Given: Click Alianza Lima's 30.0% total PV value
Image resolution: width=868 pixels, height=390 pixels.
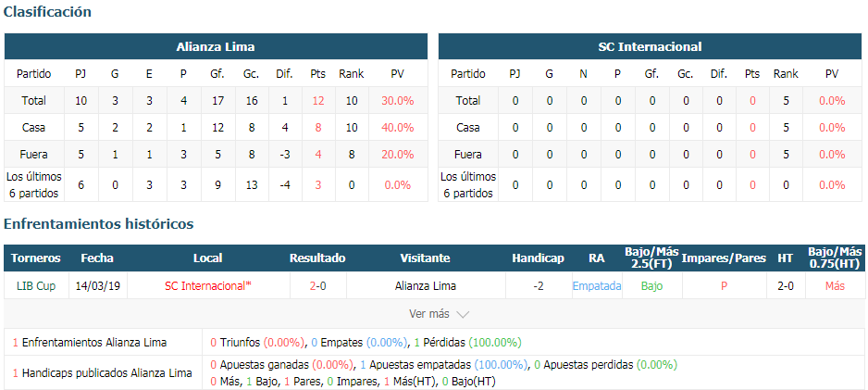Looking at the screenshot, I should 398,101.
